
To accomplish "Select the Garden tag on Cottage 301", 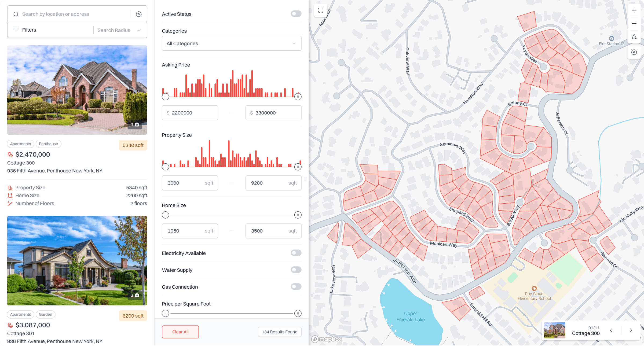I will tap(46, 315).
